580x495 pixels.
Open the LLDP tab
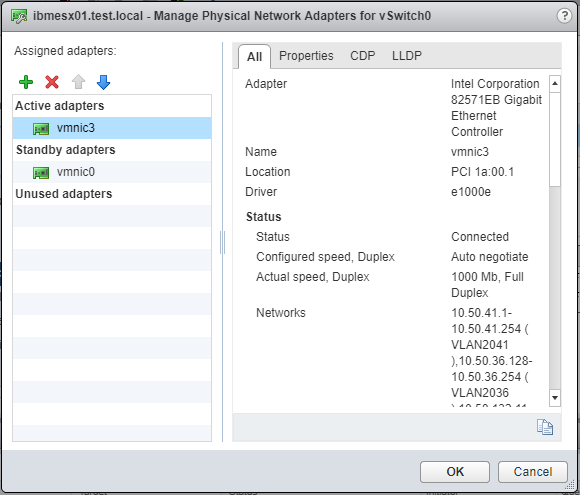(407, 56)
